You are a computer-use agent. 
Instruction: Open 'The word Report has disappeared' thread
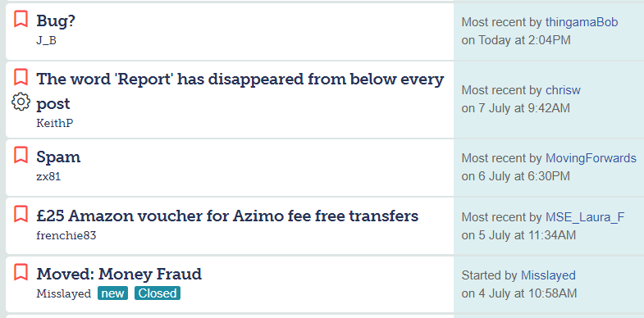[x=240, y=91]
